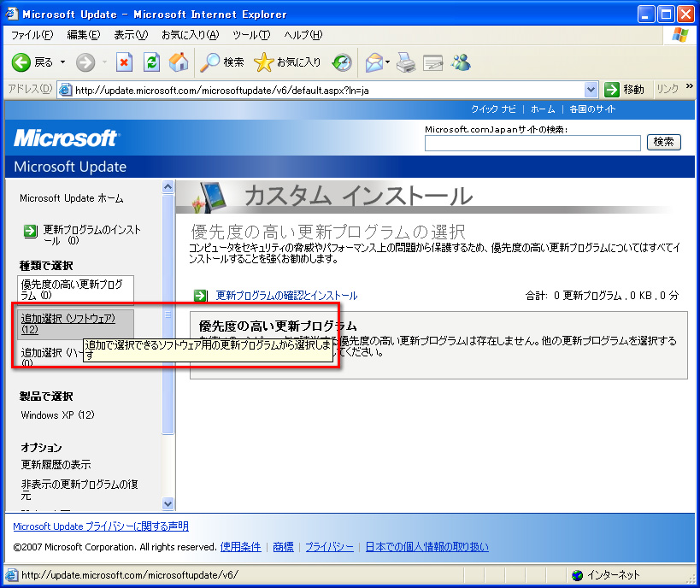
Task: Open 更新履歴の表示 option
Action: [56, 465]
